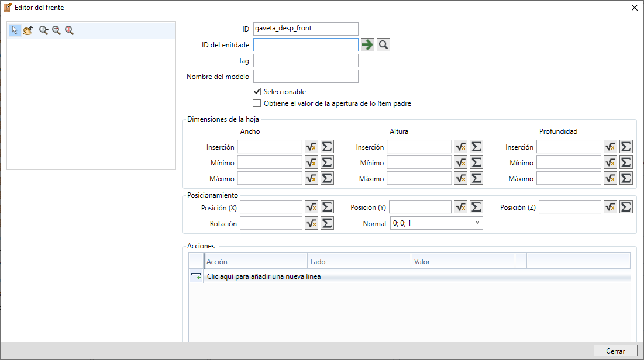Open formula editor for Altura Máximo
Viewport: 644px width, 360px height.
461,178
